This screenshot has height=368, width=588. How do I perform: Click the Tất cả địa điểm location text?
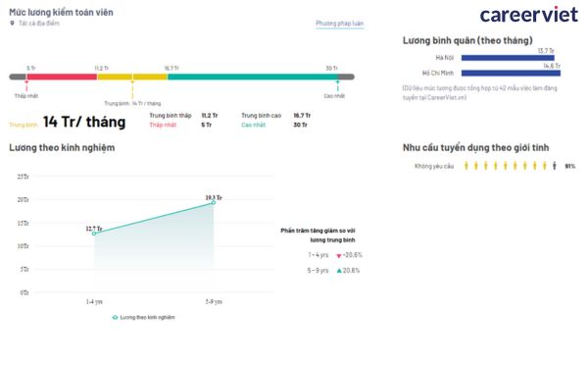click(39, 24)
